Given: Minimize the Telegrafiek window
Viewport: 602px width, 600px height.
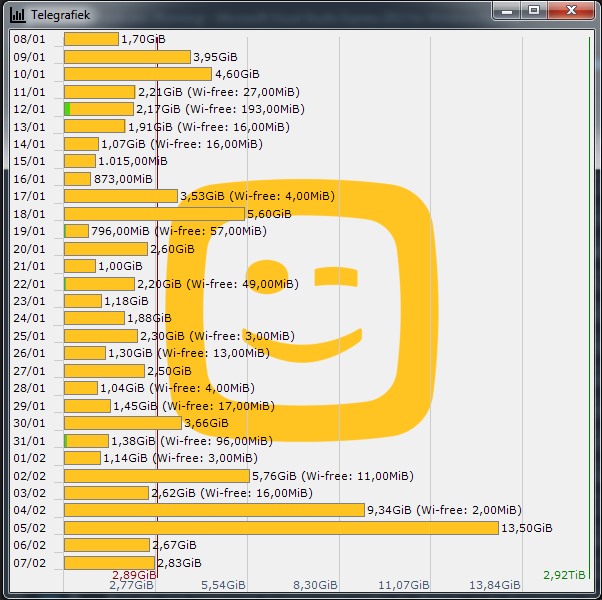Looking at the screenshot, I should (x=507, y=10).
